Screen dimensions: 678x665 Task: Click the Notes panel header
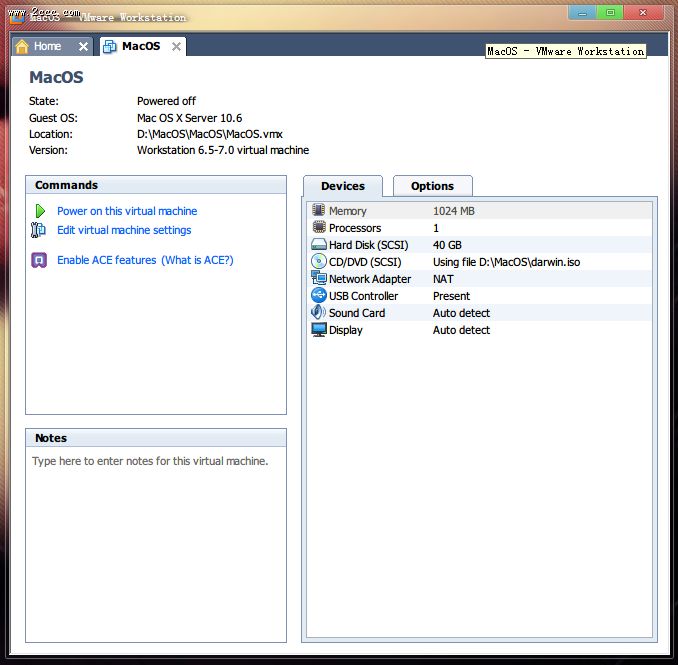pos(156,438)
